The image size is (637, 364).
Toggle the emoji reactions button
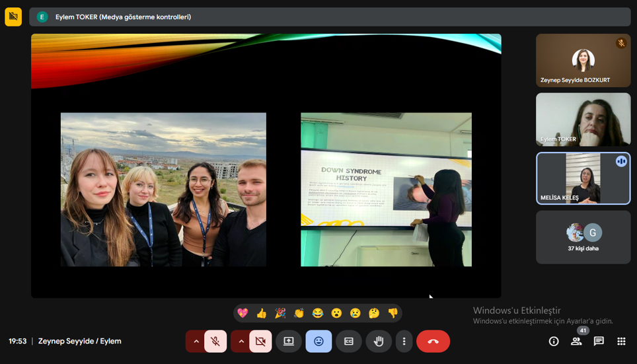coord(318,341)
